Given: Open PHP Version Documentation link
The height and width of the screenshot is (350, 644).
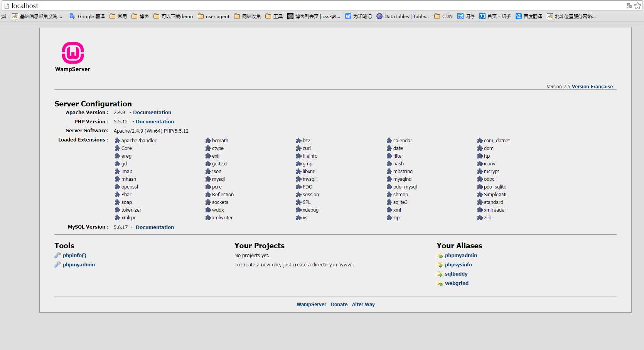Looking at the screenshot, I should [155, 121].
